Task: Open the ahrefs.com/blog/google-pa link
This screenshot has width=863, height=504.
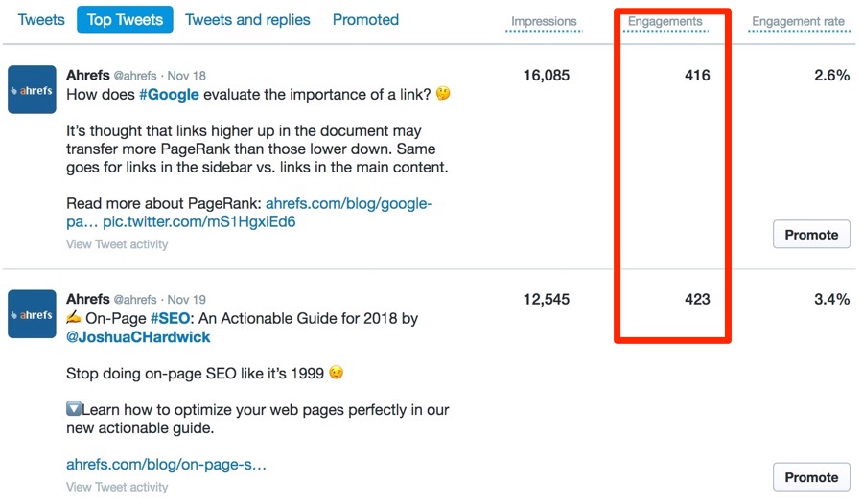Action: [249, 213]
